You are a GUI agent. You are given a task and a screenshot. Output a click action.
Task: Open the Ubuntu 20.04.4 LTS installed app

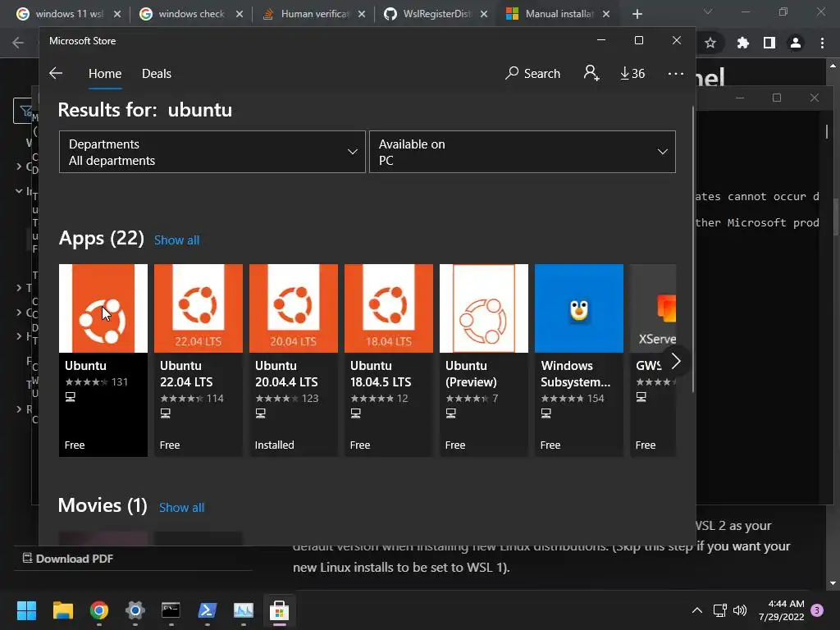pyautogui.click(x=294, y=360)
